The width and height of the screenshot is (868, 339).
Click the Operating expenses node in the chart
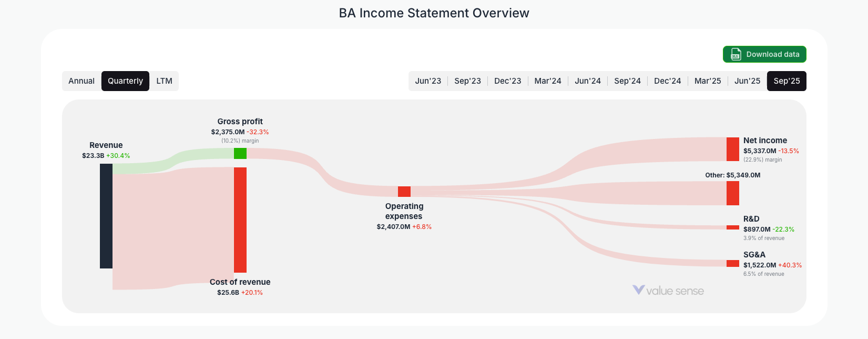pyautogui.click(x=404, y=192)
